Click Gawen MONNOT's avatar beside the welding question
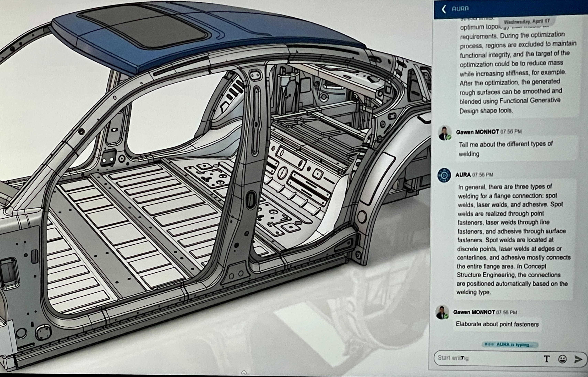This screenshot has height=377, width=588. coord(445,133)
